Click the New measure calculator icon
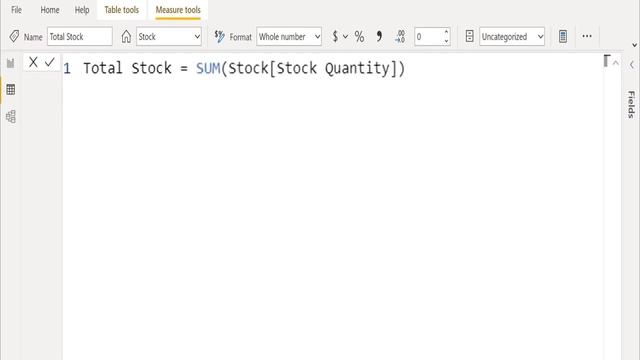 (563, 36)
